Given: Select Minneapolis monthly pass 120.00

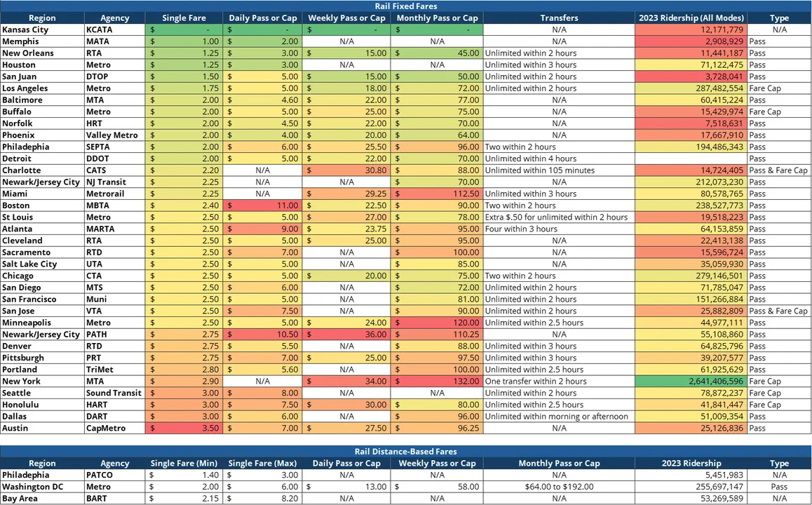Looking at the screenshot, I should point(437,323).
